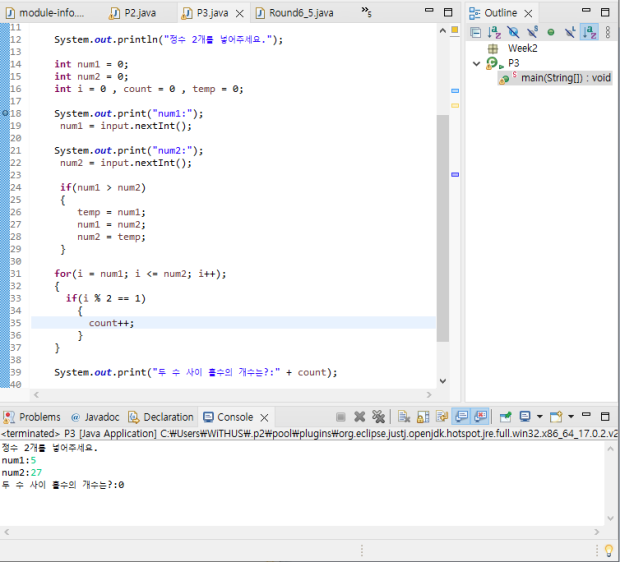
Task: Click Remove All Terminated Launches double-X icon
Action: pos(378,417)
